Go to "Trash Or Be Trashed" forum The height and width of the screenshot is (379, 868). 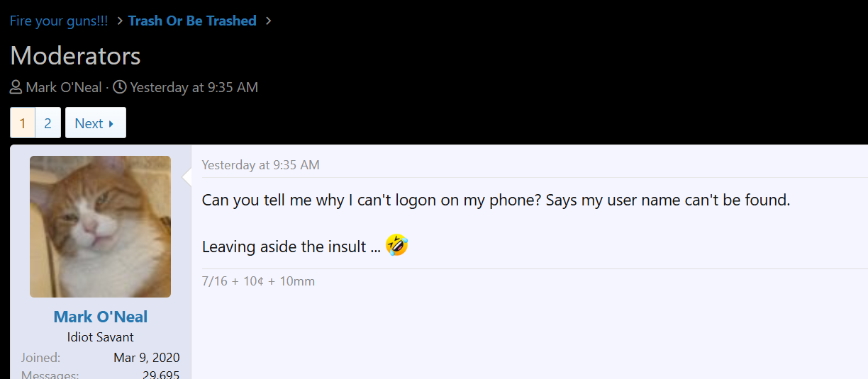192,21
